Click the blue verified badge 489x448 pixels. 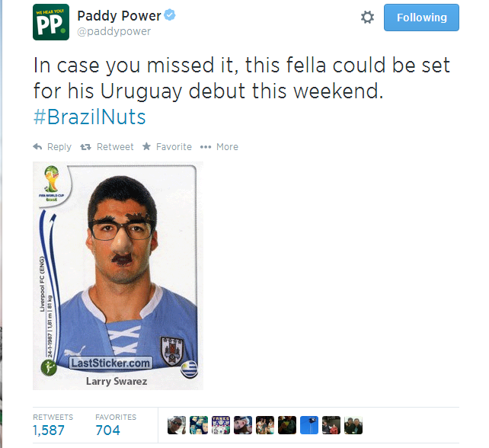tap(170, 15)
